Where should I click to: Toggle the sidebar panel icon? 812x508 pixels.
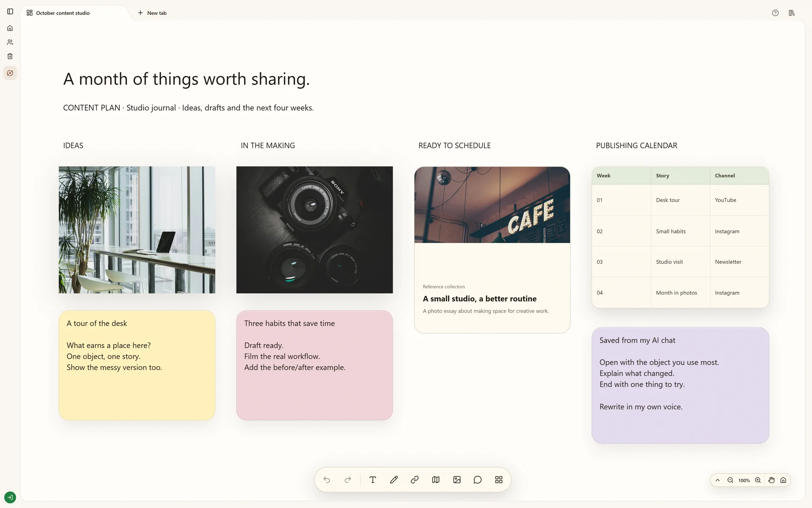10,11
